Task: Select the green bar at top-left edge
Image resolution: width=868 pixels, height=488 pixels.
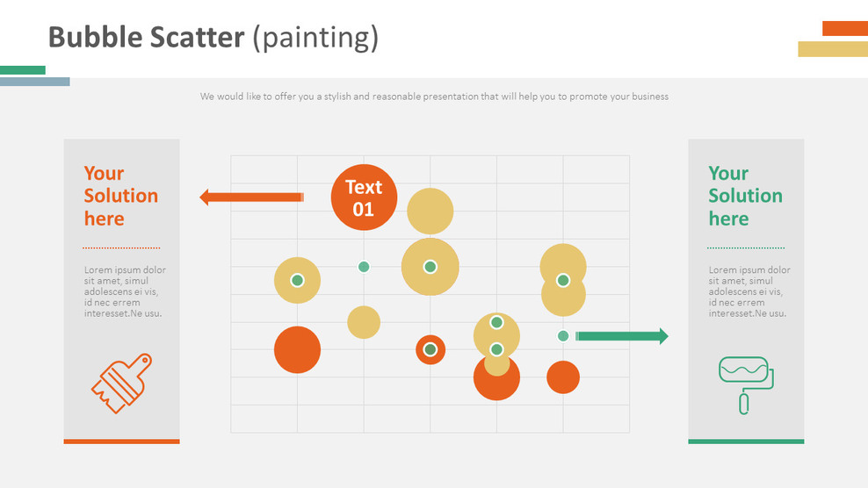Action: pyautogui.click(x=23, y=70)
